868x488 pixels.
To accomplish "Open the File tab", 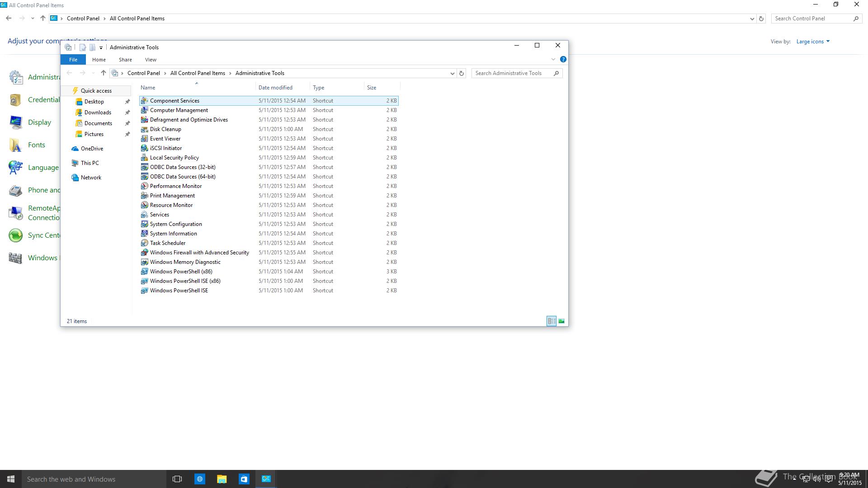I will pos(73,60).
